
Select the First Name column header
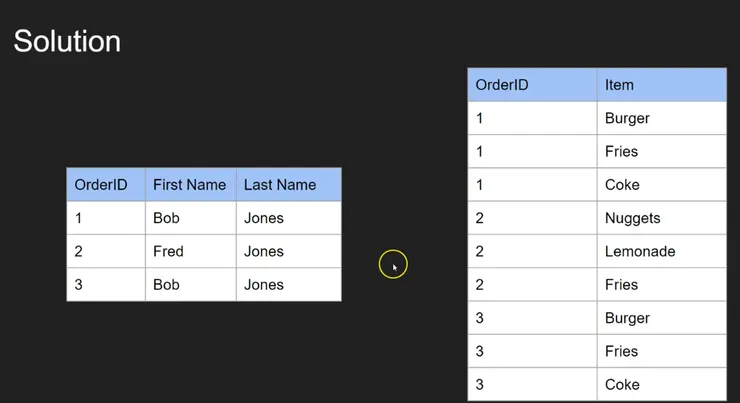pos(189,185)
